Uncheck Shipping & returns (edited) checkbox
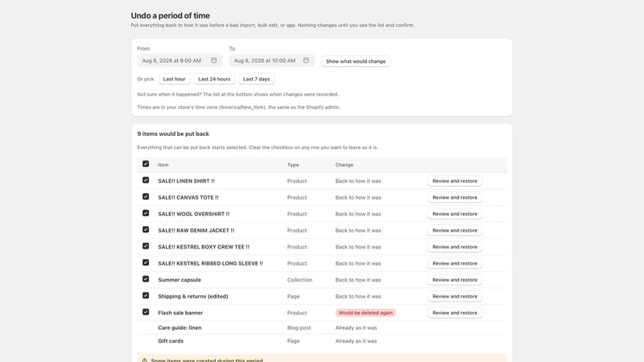 pos(146,295)
